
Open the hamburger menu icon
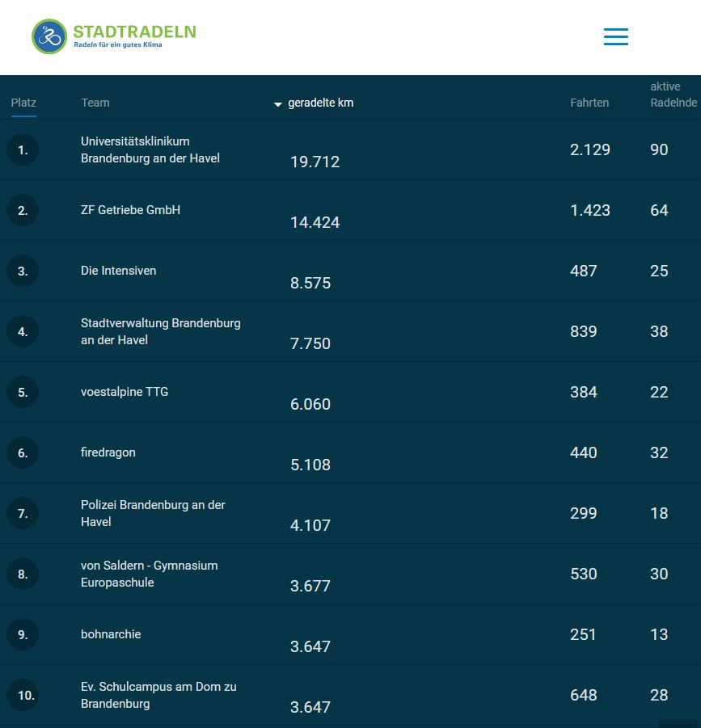[x=615, y=37]
